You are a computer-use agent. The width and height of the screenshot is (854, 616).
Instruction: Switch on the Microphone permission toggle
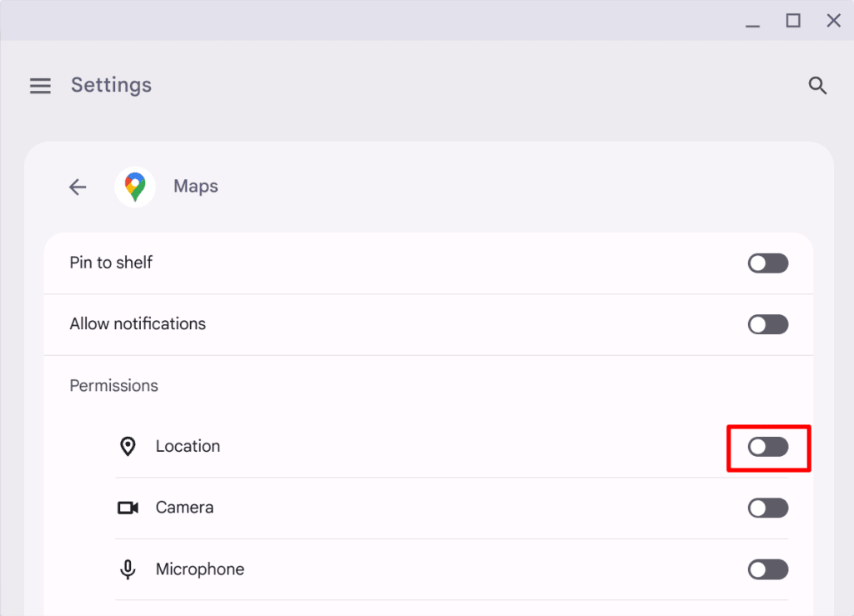pos(768,570)
